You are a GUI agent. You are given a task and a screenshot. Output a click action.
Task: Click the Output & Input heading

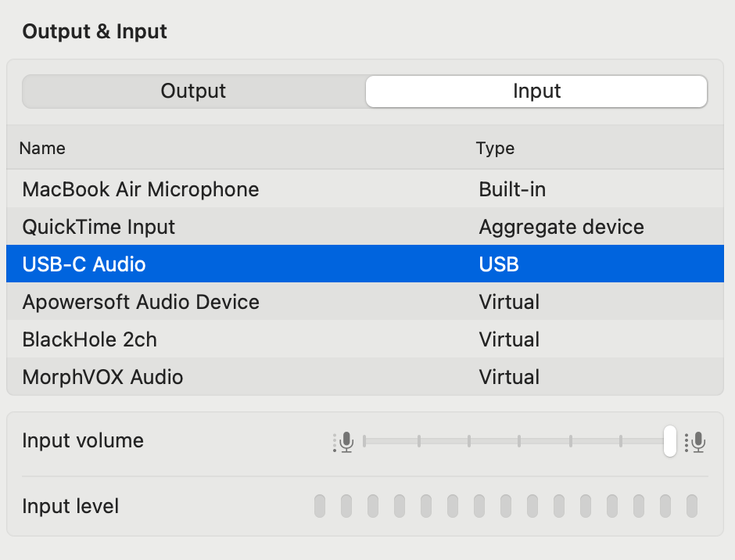click(95, 32)
